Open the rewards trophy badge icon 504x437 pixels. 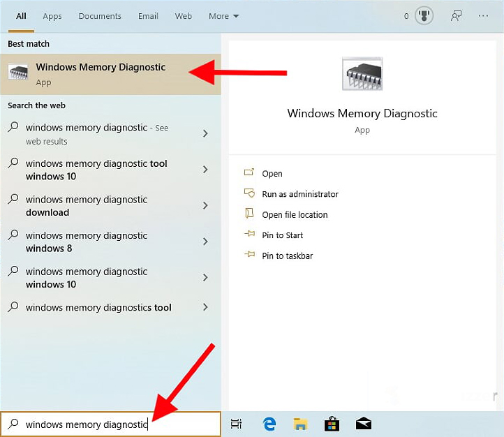pyautogui.click(x=424, y=16)
